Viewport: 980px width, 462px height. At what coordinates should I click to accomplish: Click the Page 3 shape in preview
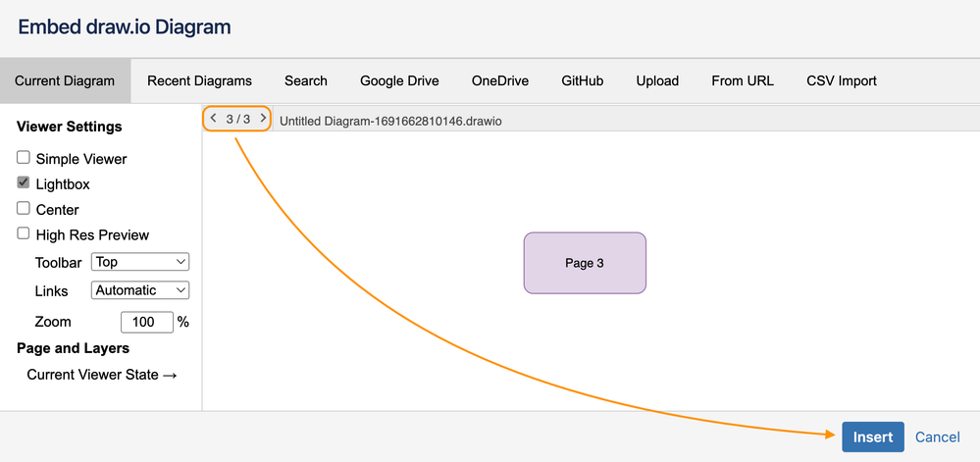click(x=585, y=263)
